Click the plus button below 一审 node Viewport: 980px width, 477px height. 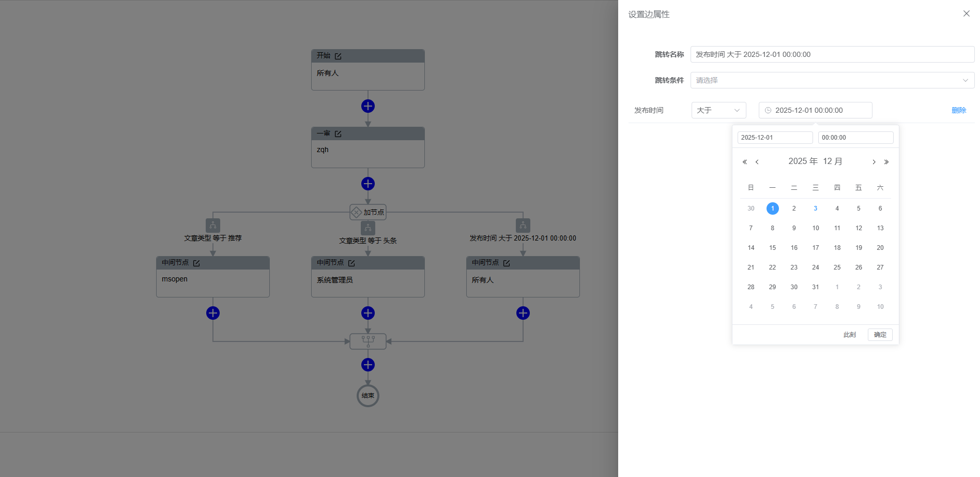(368, 184)
